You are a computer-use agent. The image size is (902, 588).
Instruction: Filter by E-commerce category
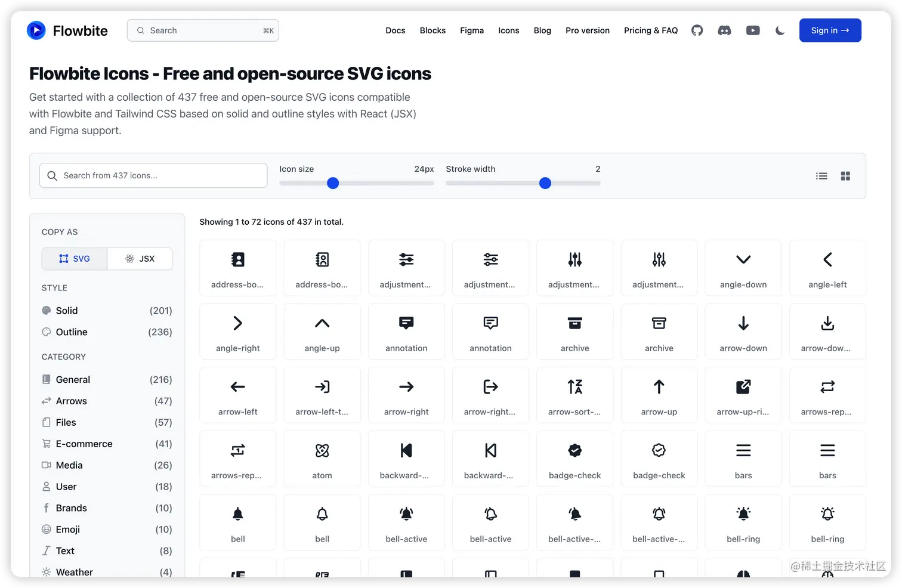107,444
